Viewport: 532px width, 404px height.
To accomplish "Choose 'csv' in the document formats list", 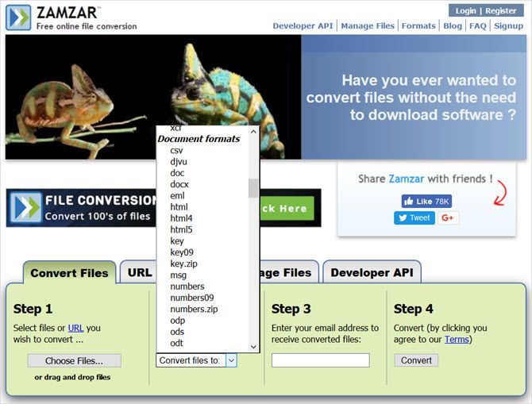I will tap(176, 150).
